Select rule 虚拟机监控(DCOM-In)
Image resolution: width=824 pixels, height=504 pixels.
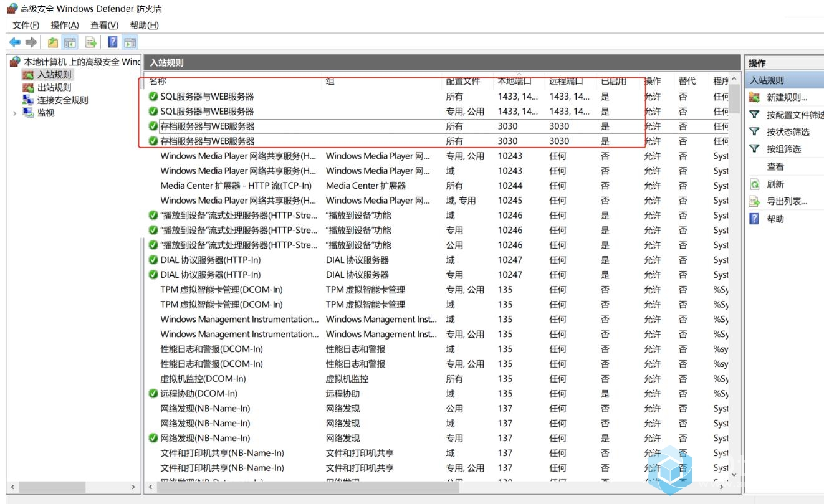[203, 379]
